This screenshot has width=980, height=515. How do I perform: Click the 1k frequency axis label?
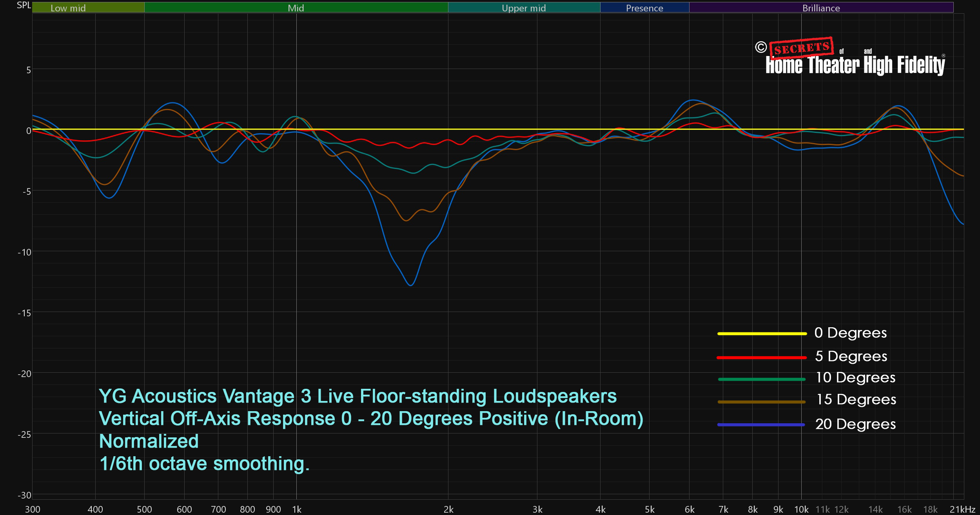[x=297, y=509]
